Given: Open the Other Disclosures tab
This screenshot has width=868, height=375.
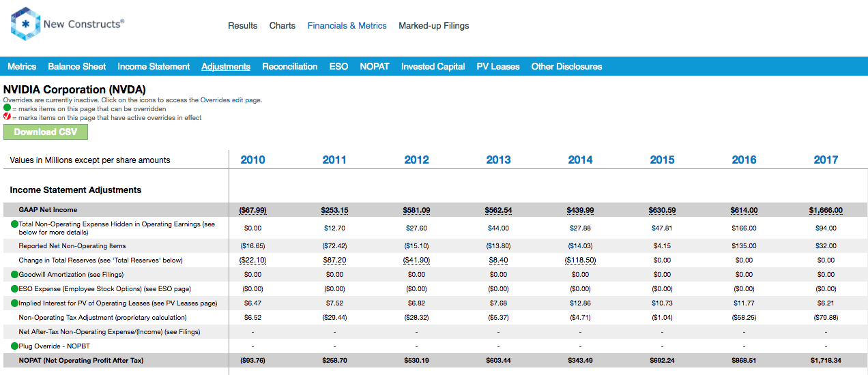Looking at the screenshot, I should click(567, 67).
